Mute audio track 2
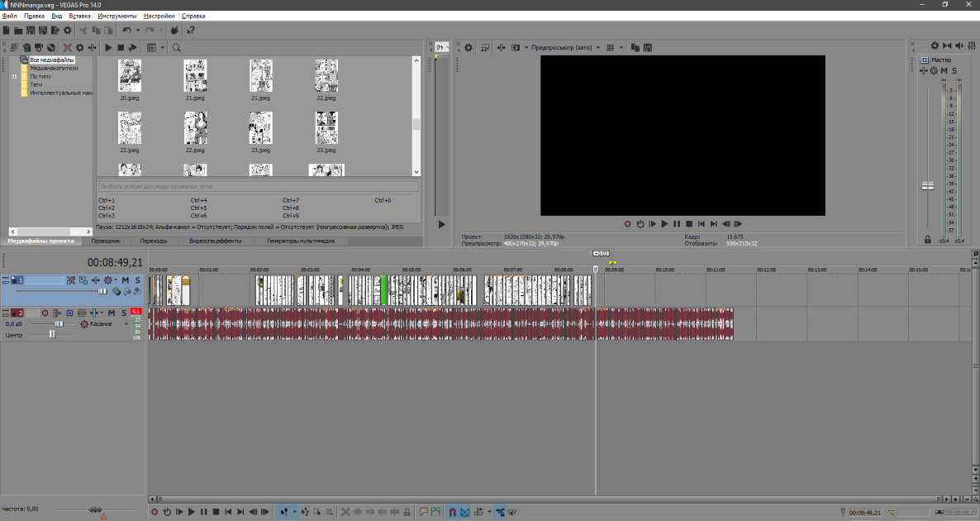This screenshot has width=980, height=521. click(x=112, y=313)
